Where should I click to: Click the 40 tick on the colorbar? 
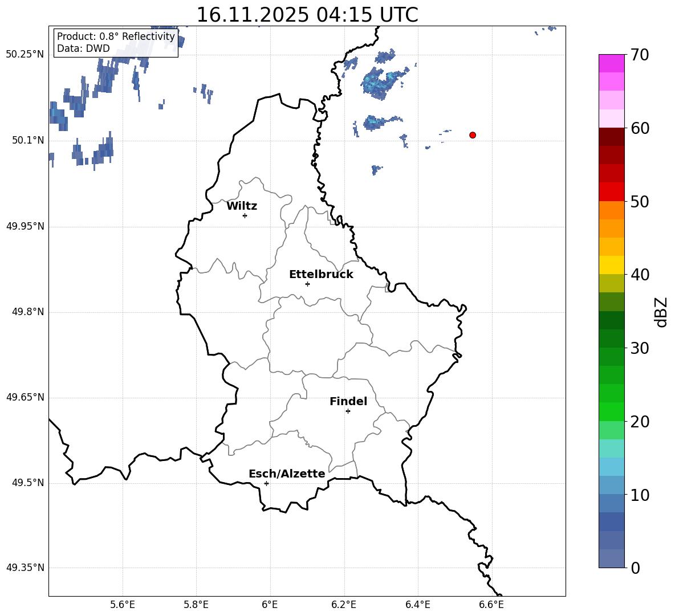point(640,275)
